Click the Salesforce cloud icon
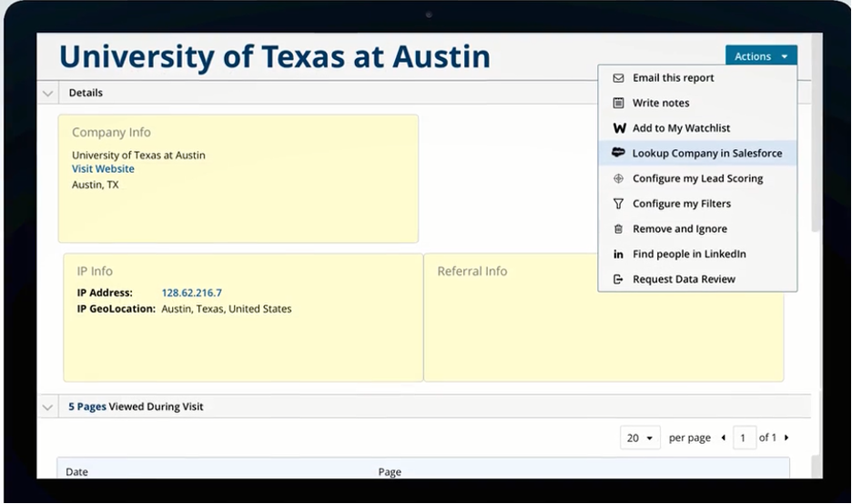 point(618,153)
